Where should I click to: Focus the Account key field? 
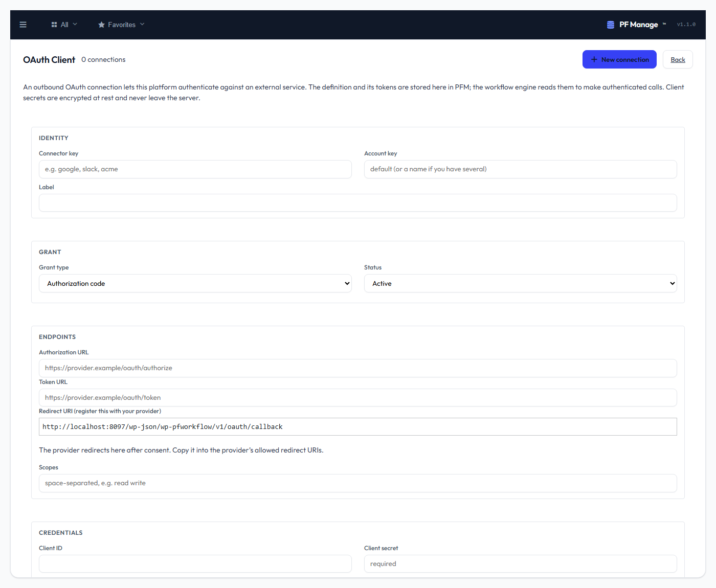coord(521,169)
